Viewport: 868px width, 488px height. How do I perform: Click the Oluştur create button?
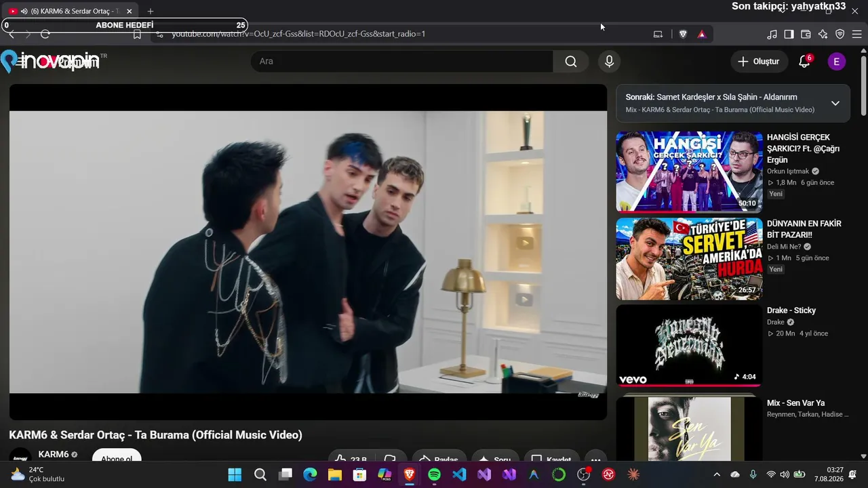pos(759,62)
